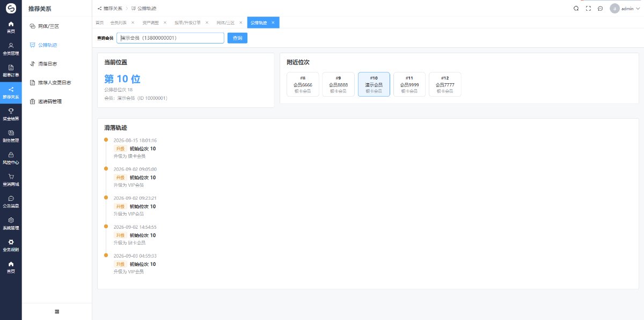644x320 pixels.
Task: Open 风控中心 in the dark sidebar
Action: tap(11, 158)
